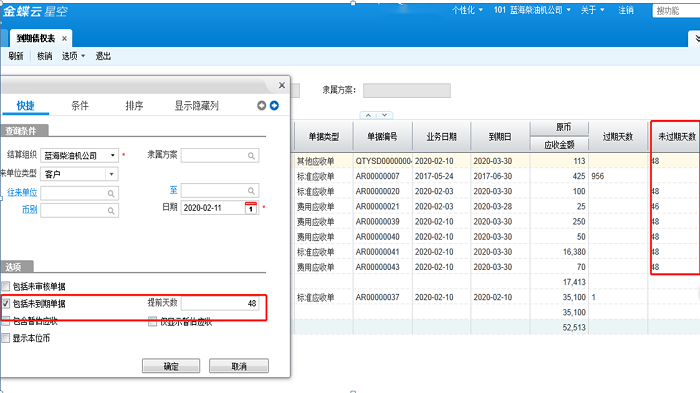Click 至 label link
Screen dimensions: 700x393
tap(174, 190)
